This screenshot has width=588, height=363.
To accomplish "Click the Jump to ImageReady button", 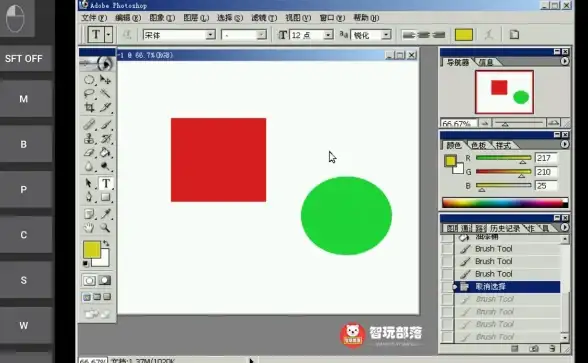I will coord(97,314).
